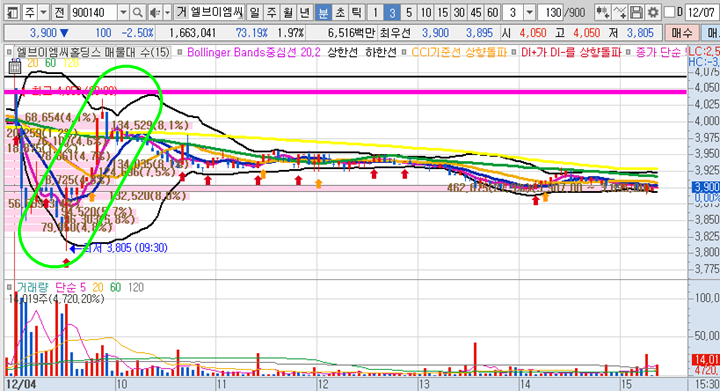
Task: Click the 6,516백만 trading value
Action: point(351,33)
